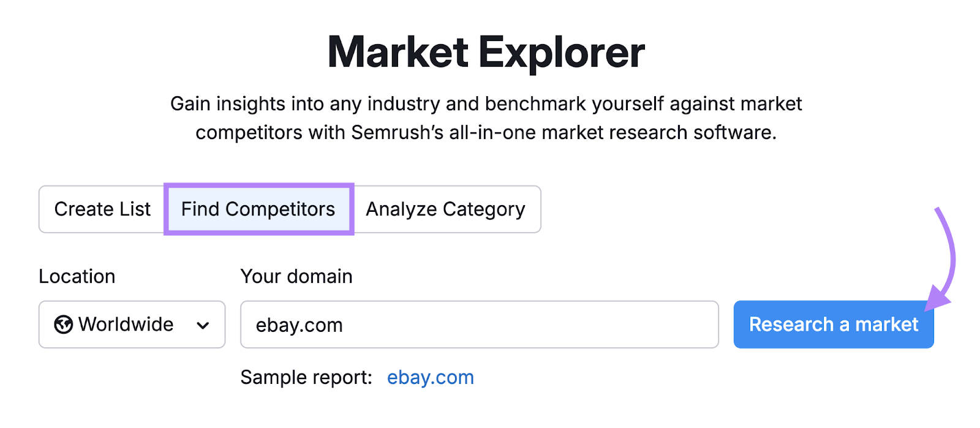Click the Sample report label
Screen dimensions: 980x428
(304, 377)
